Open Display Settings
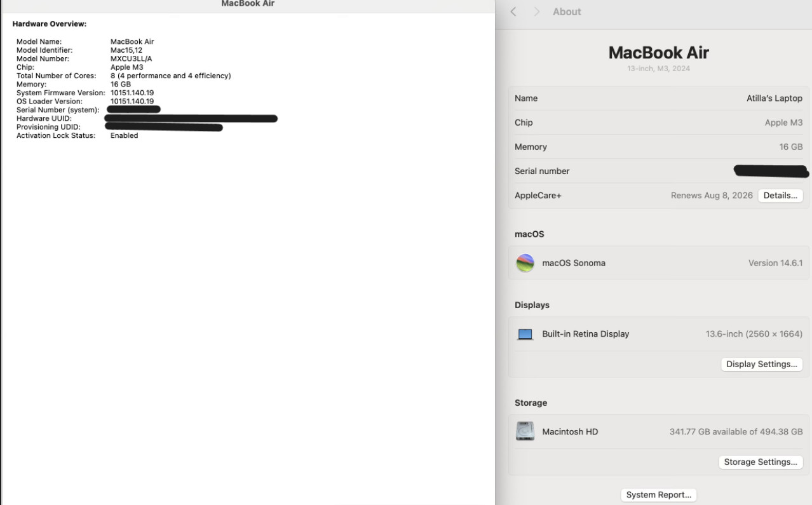 (x=761, y=365)
